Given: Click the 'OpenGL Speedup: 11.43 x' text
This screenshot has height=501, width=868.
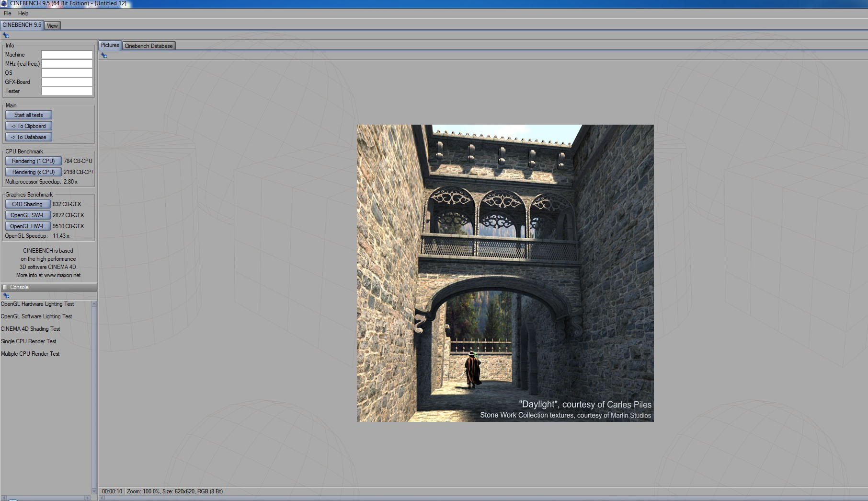Looking at the screenshot, I should point(37,236).
